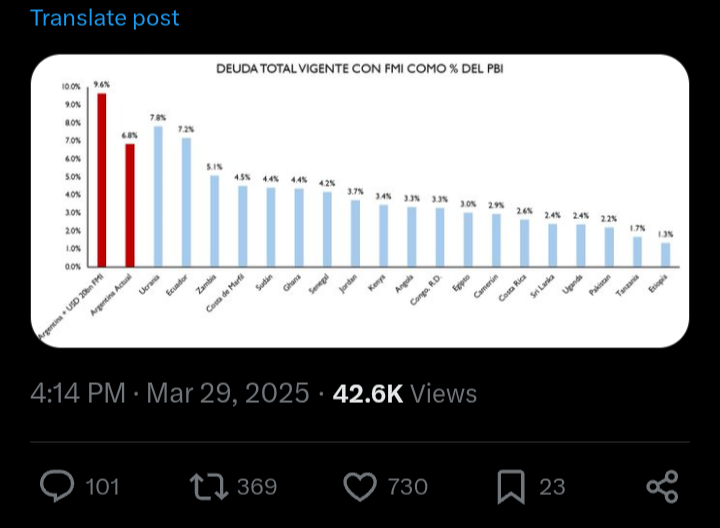Open the FMI debt chart image
This screenshot has width=720, height=528.
(x=360, y=201)
